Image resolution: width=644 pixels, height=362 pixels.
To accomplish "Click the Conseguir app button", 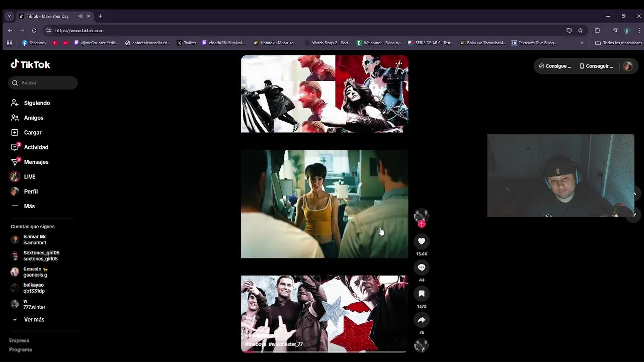I will 596,66.
